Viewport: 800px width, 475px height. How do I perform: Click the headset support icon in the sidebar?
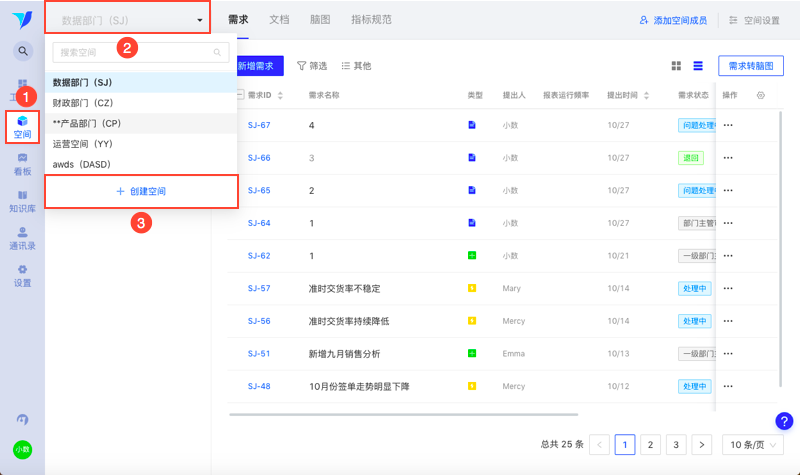[x=22, y=419]
